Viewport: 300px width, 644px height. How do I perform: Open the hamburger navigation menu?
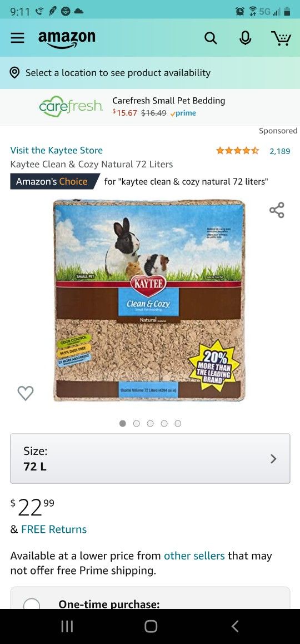[18, 38]
